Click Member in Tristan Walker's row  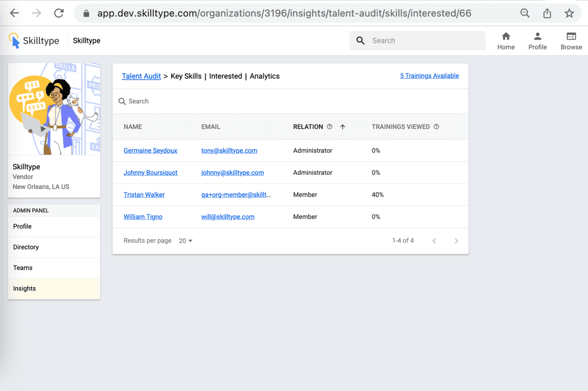pyautogui.click(x=305, y=194)
